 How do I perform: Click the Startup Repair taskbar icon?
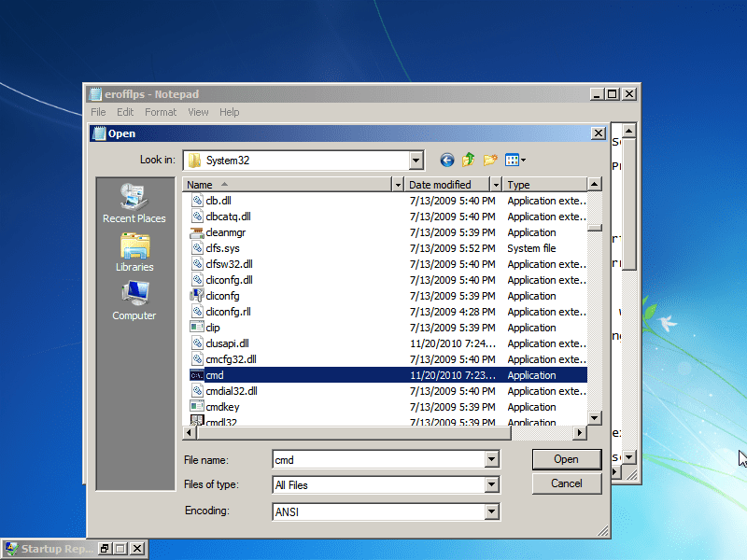click(x=11, y=549)
